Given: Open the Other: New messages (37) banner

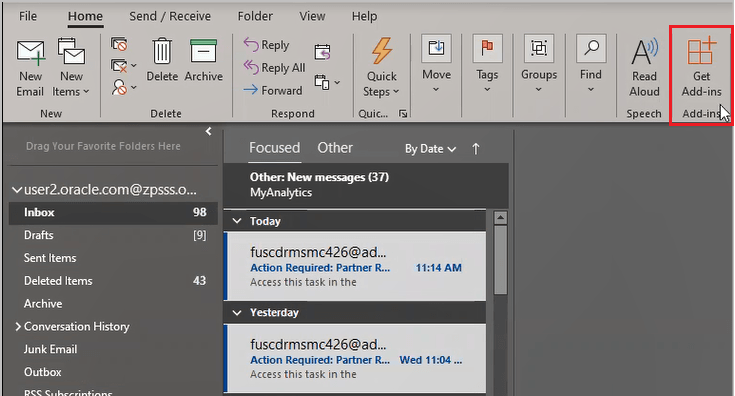Looking at the screenshot, I should pyautogui.click(x=366, y=185).
